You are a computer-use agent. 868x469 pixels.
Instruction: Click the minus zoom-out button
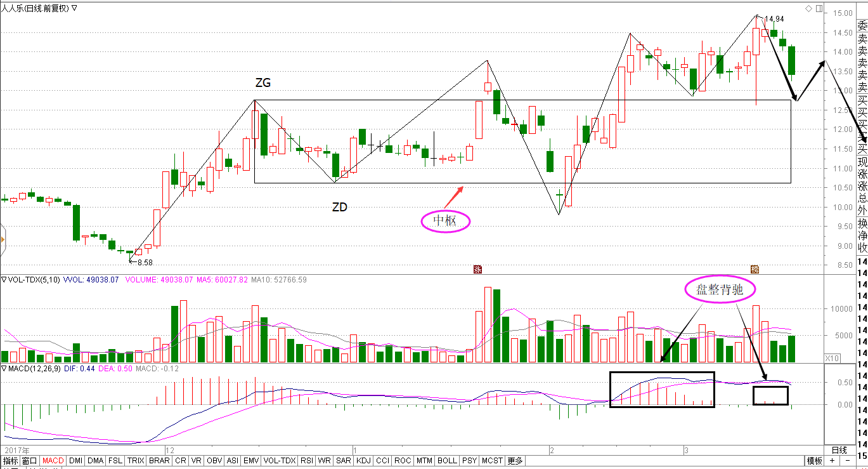tap(848, 461)
